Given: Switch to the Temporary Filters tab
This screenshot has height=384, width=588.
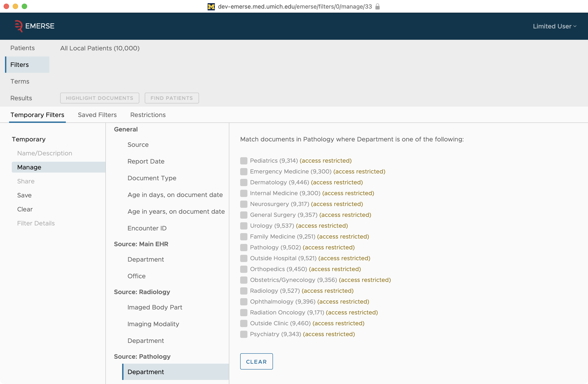Looking at the screenshot, I should 37,115.
